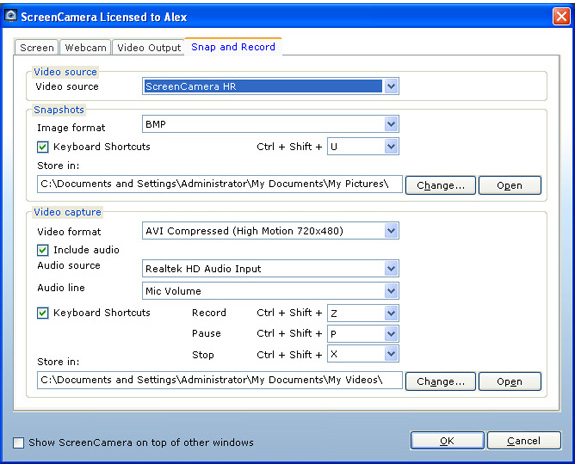575x464 pixels.
Task: Expand the Video format AVI Compressed dropdown
Action: pos(391,231)
